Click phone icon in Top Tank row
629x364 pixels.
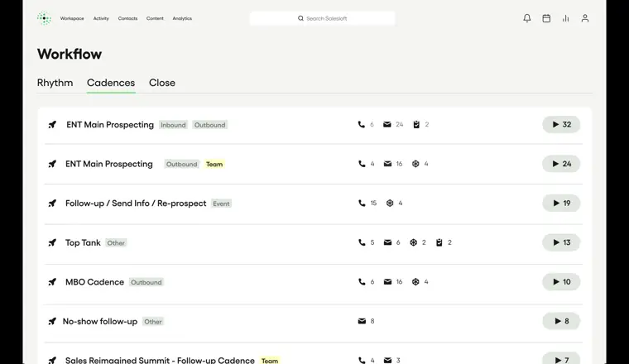pos(362,242)
